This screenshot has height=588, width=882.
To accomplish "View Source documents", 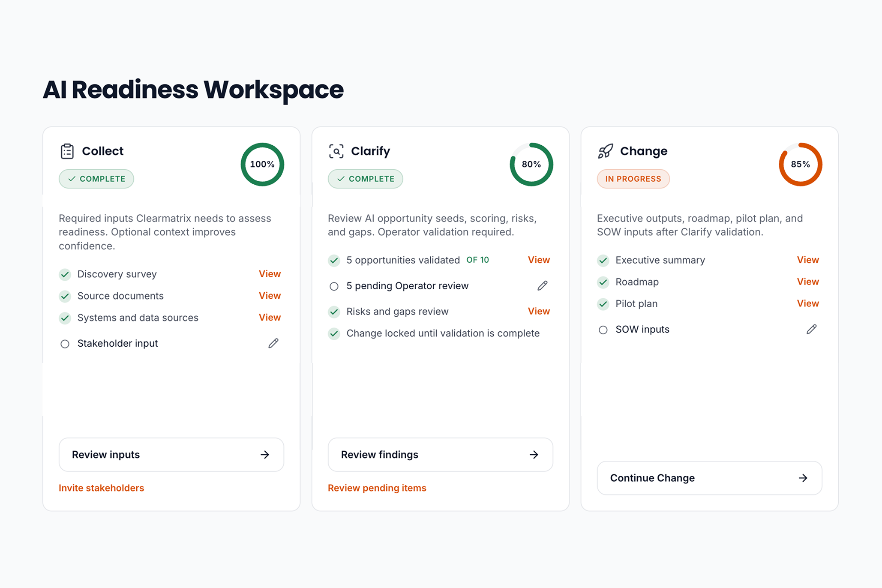I will point(270,296).
